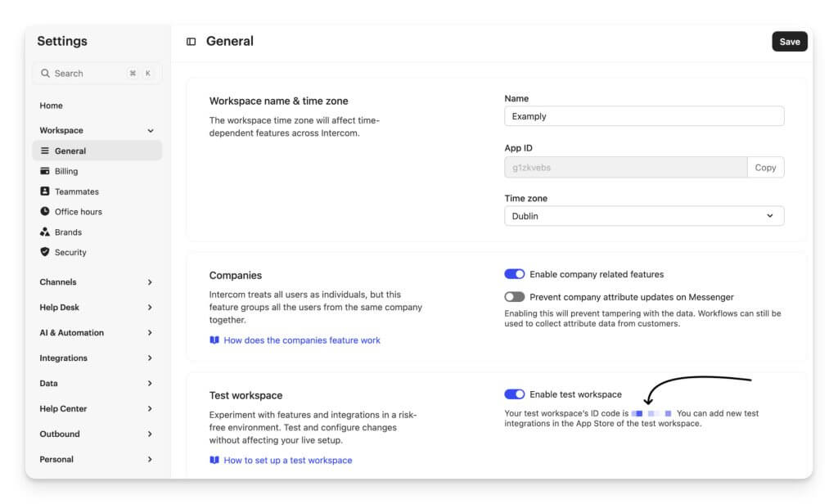The height and width of the screenshot is (504, 838).
Task: Click the workspace Name input field
Action: pyautogui.click(x=644, y=115)
